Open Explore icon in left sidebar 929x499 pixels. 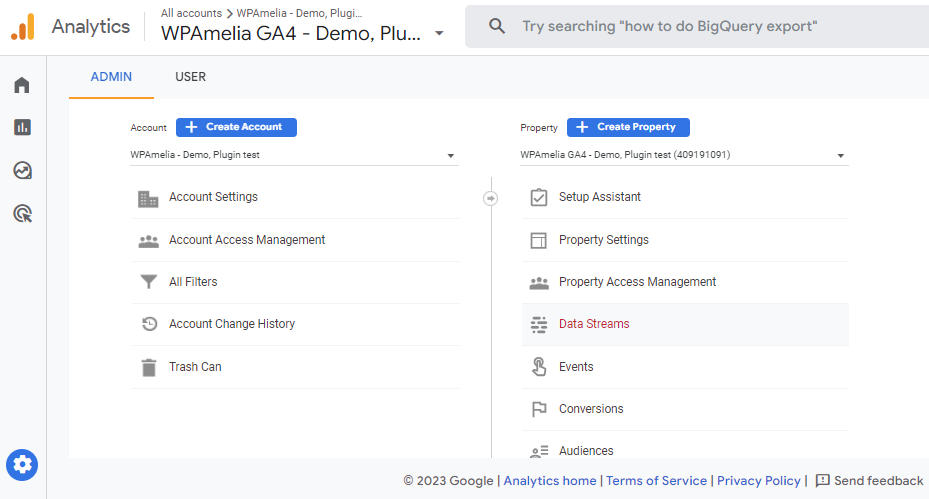[x=22, y=170]
